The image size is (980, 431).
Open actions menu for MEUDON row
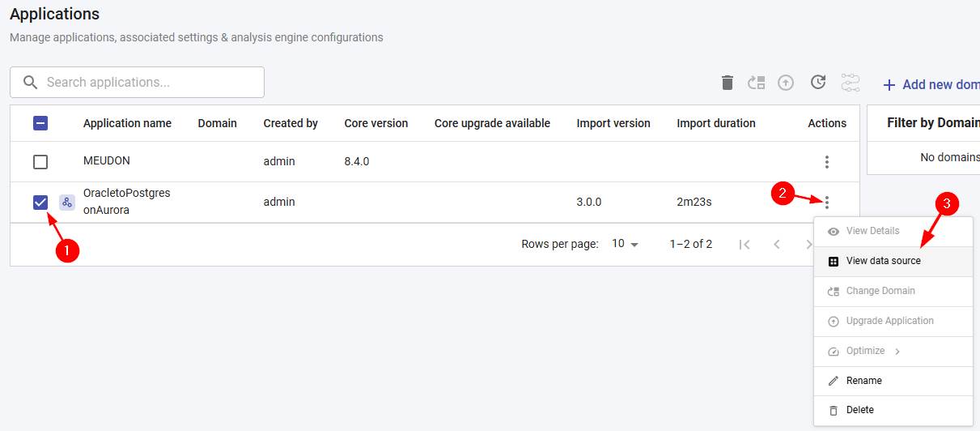(826, 162)
